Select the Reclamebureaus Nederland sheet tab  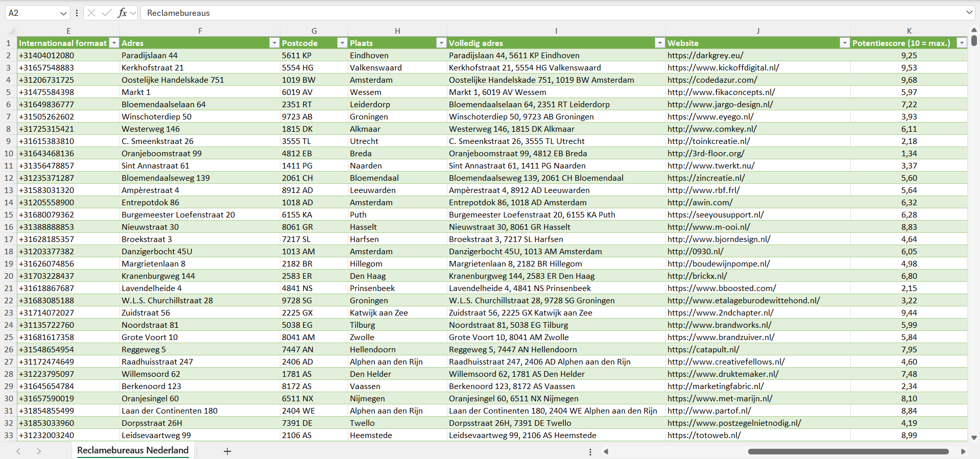click(x=133, y=450)
